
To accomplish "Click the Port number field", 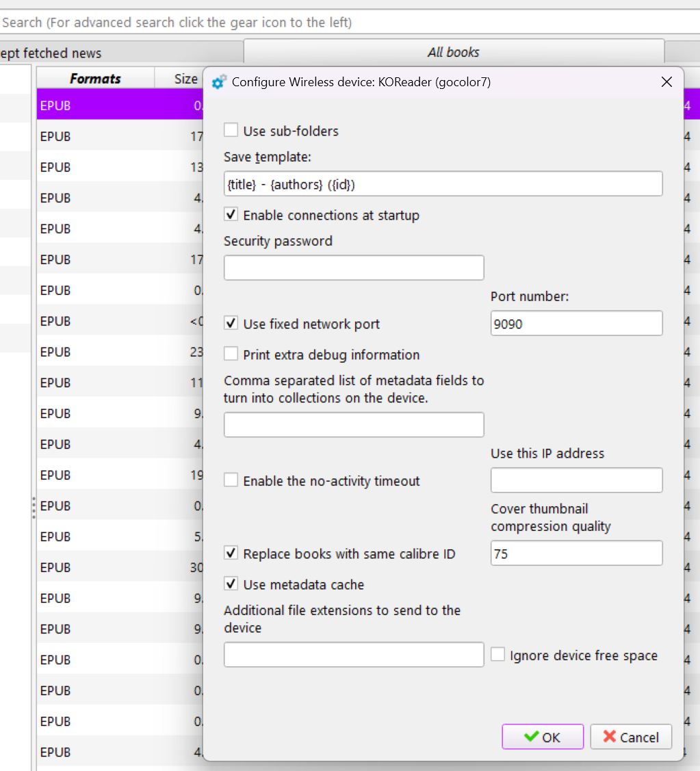I will [576, 324].
